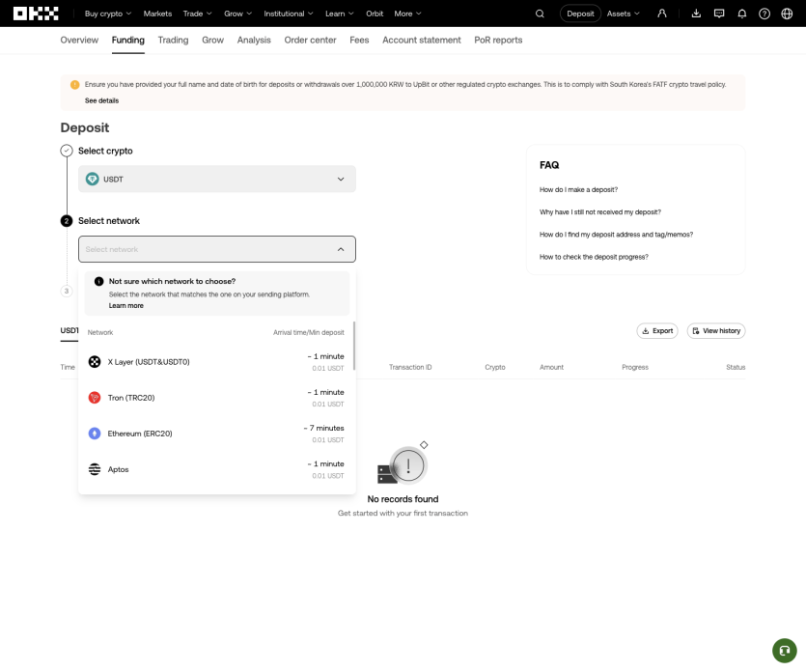The width and height of the screenshot is (806, 672).
Task: Open the user profile icon
Action: pyautogui.click(x=662, y=14)
